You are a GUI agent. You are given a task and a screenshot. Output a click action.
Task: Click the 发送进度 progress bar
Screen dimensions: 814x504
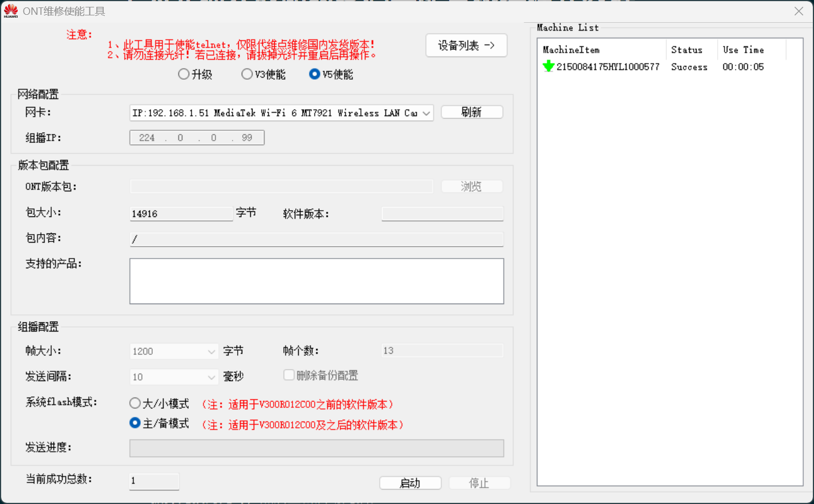pos(316,448)
